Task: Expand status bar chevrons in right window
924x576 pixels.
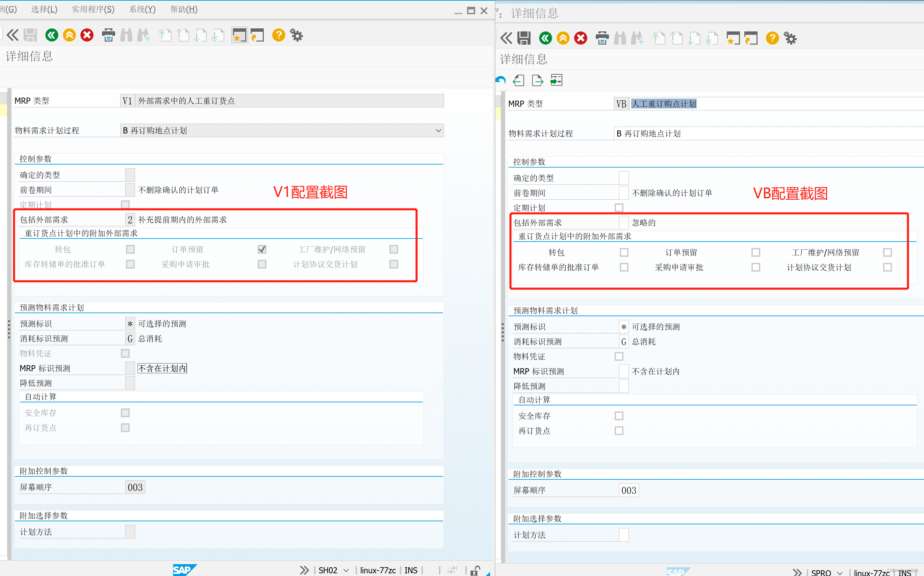Action: tap(797, 573)
